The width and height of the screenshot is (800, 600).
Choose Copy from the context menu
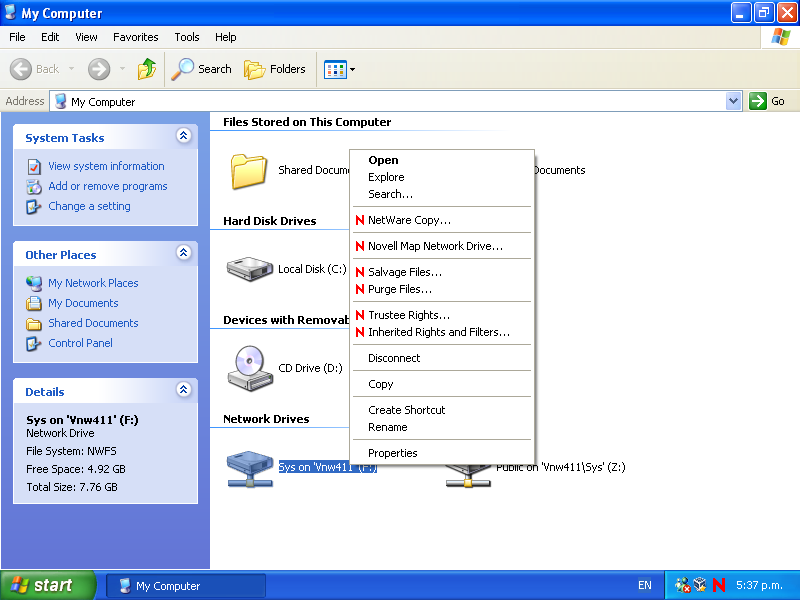coord(442,384)
